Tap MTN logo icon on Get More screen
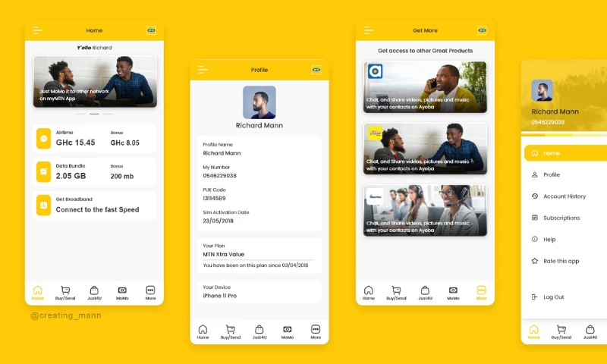The height and width of the screenshot is (364, 607). (x=482, y=30)
